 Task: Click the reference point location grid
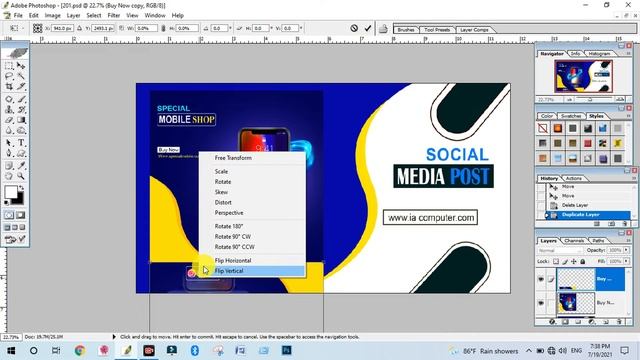coord(38,28)
